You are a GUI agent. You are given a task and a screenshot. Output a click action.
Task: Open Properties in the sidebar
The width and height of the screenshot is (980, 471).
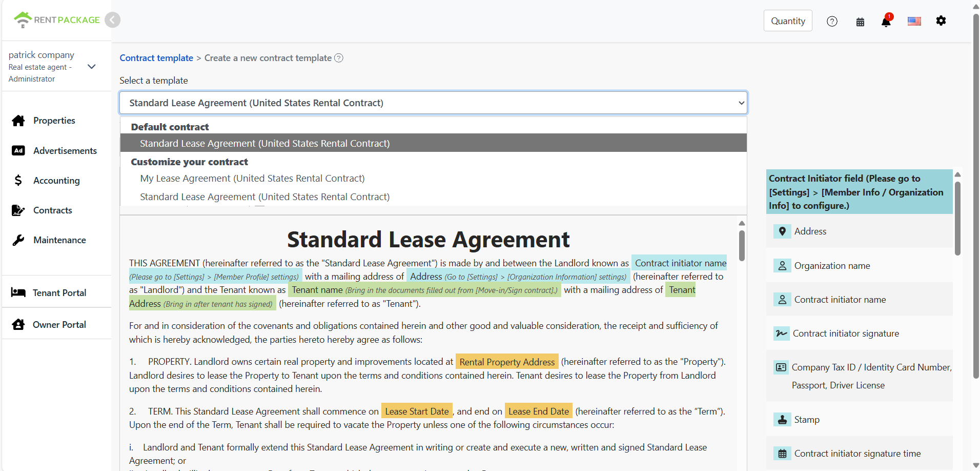pyautogui.click(x=54, y=121)
